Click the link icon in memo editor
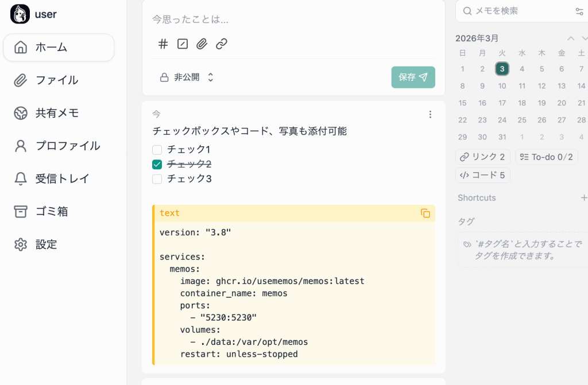The image size is (588, 385). [222, 44]
